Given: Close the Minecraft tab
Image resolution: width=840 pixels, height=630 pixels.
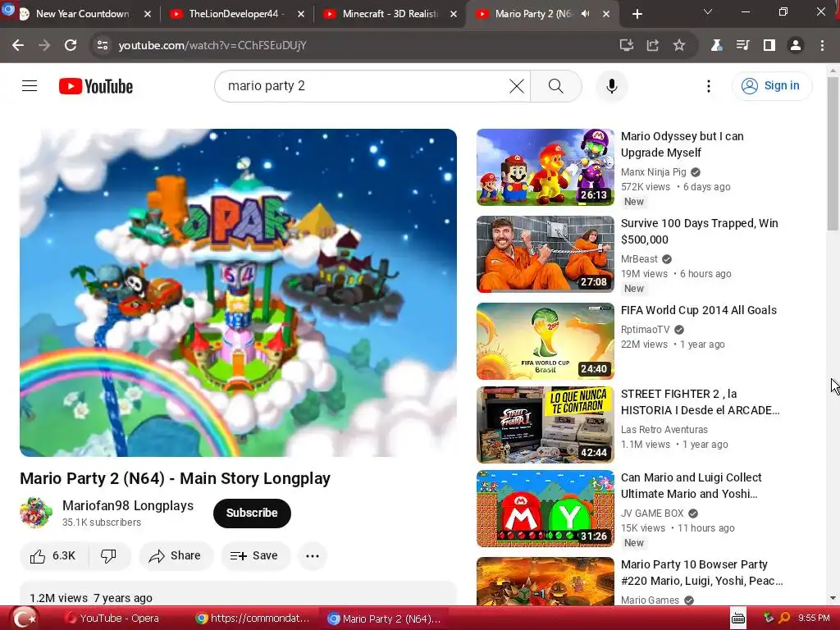Looking at the screenshot, I should coord(454,15).
